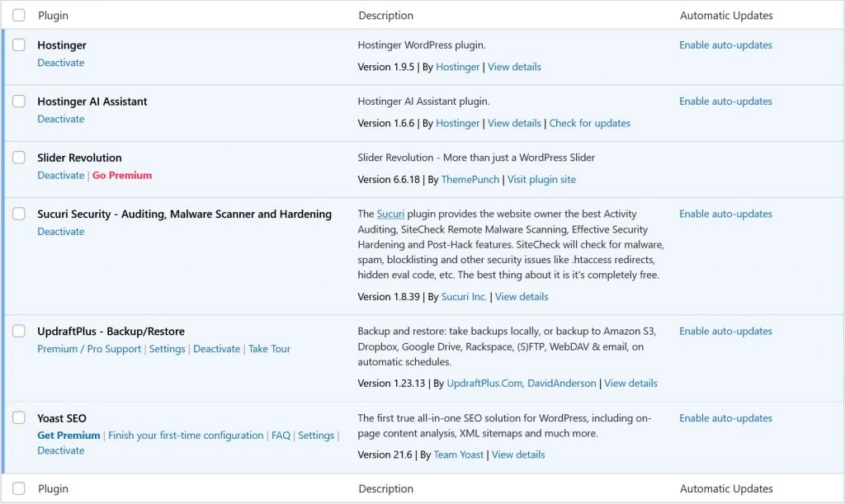Open UpdraftPlus Settings
This screenshot has height=504, width=845.
click(167, 348)
